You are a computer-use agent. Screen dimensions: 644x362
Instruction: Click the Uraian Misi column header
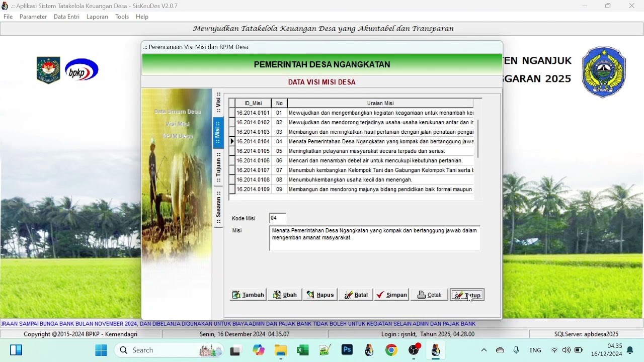(x=380, y=103)
